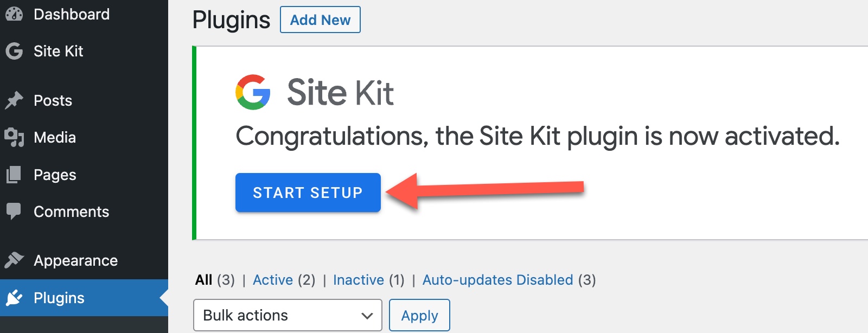Click the Comments speech bubble icon
The image size is (868, 333).
coord(14,212)
